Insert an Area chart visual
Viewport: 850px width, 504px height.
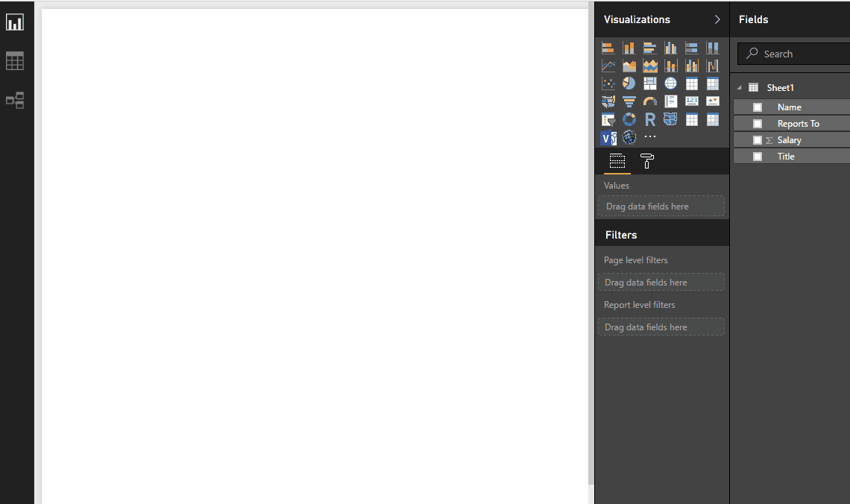pyautogui.click(x=629, y=66)
